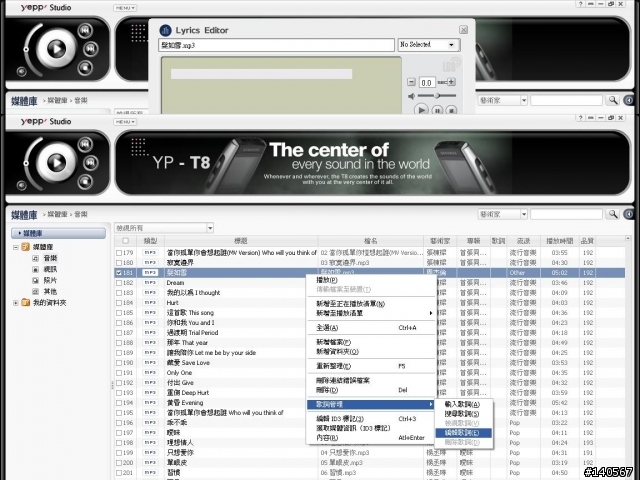
Task: Collapse the 媒體庫 tree node
Action: [16, 247]
